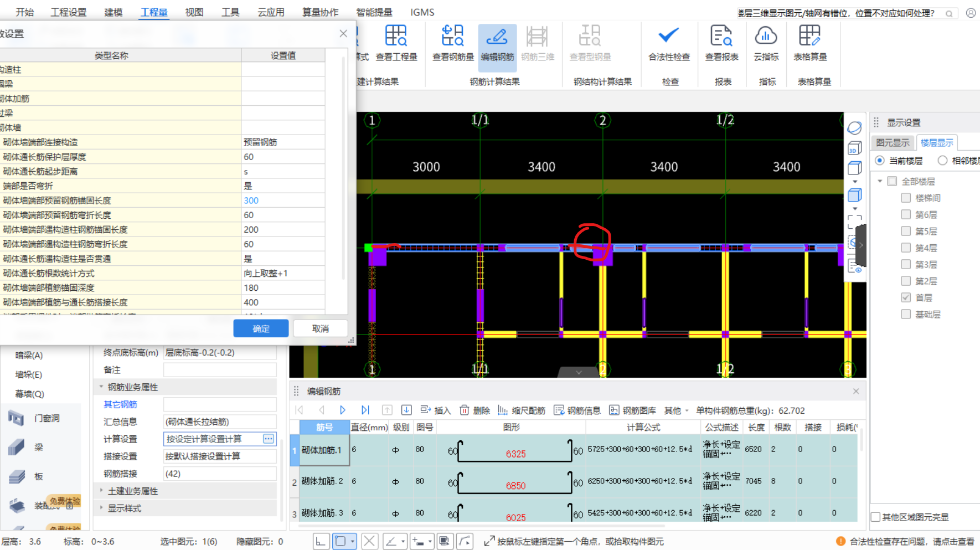Image resolution: width=980 pixels, height=550 pixels.
Task: Expand 显示样式 section
Action: click(101, 508)
